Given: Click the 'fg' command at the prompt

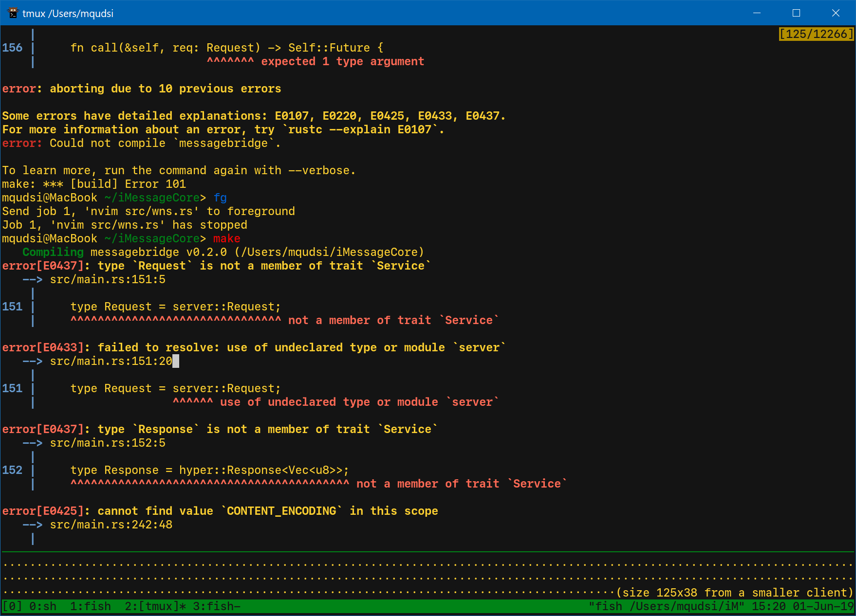Looking at the screenshot, I should click(x=220, y=198).
